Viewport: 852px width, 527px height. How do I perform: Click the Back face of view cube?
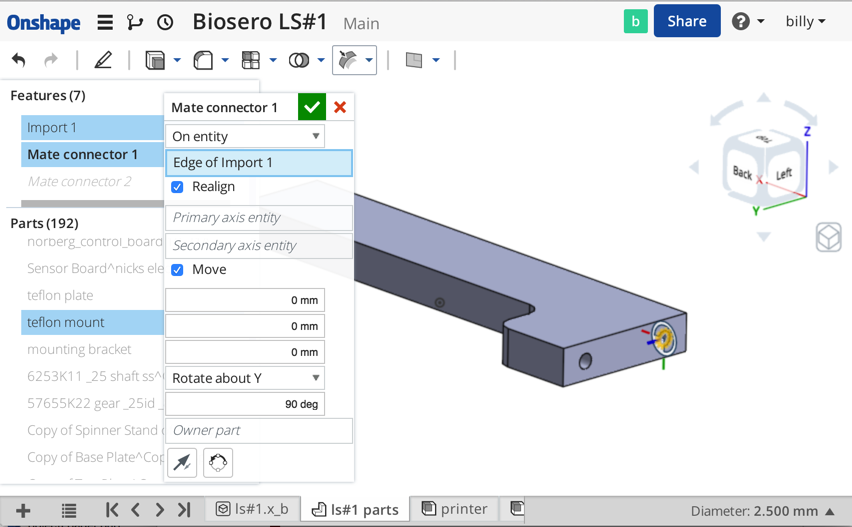(x=742, y=173)
